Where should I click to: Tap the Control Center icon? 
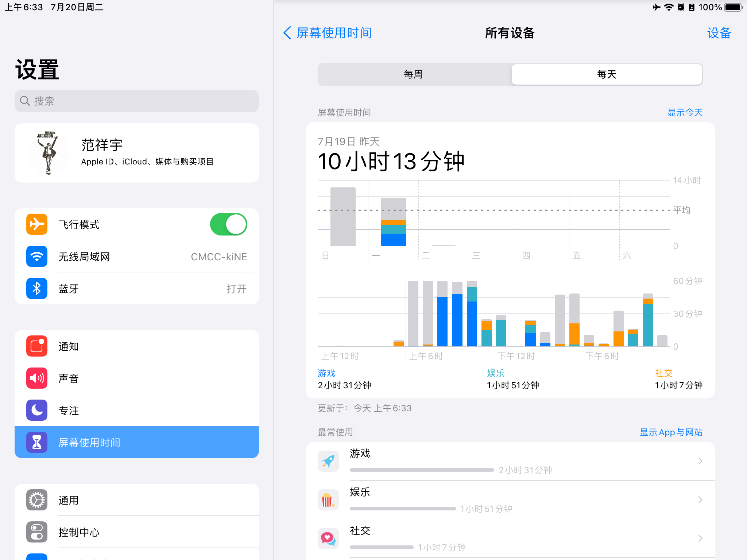[x=37, y=532]
